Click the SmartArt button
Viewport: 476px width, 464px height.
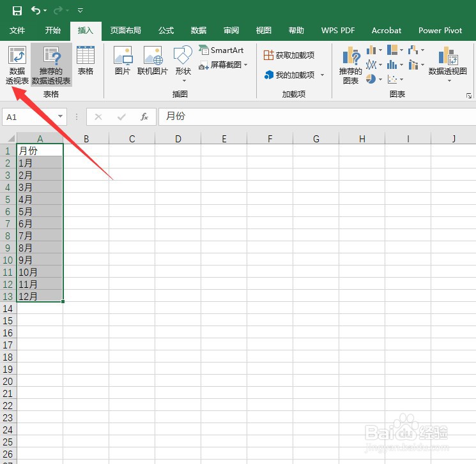point(221,50)
